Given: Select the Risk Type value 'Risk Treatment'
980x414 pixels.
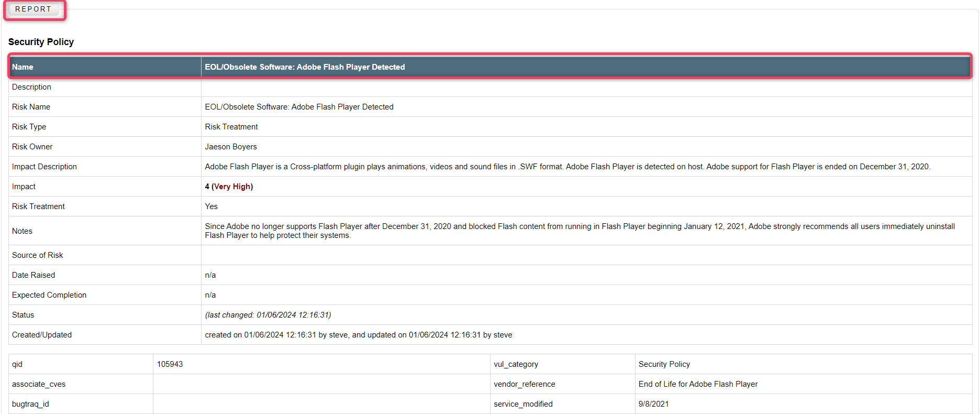Looking at the screenshot, I should coord(231,127).
